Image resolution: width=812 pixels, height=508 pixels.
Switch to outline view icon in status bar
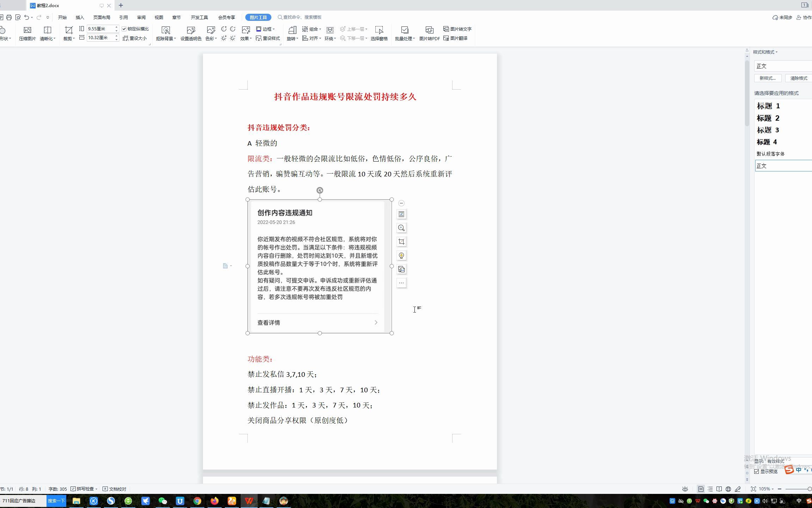click(x=710, y=489)
